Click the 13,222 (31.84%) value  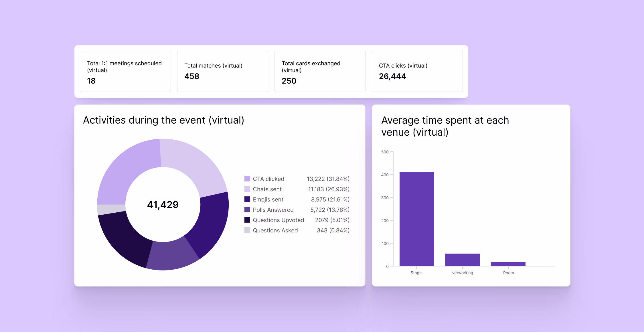[328, 179]
